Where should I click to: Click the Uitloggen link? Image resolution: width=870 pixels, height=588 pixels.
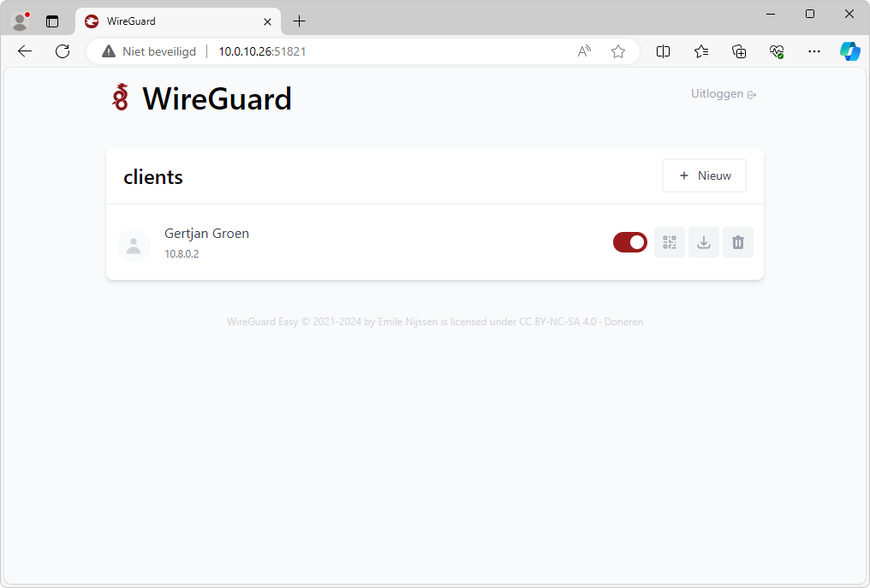coord(724,94)
